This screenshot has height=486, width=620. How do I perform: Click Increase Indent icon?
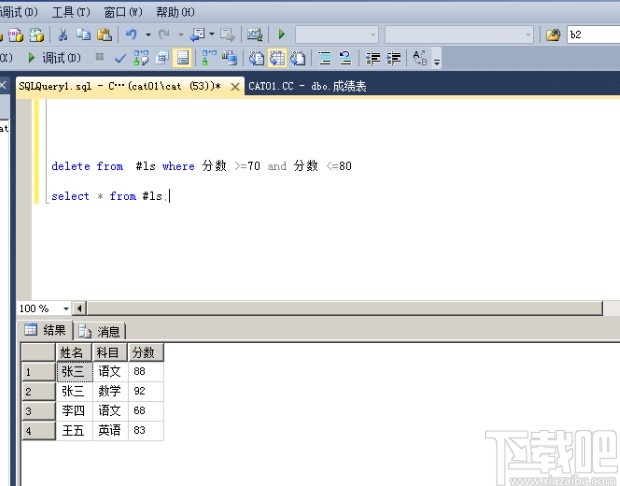393,58
